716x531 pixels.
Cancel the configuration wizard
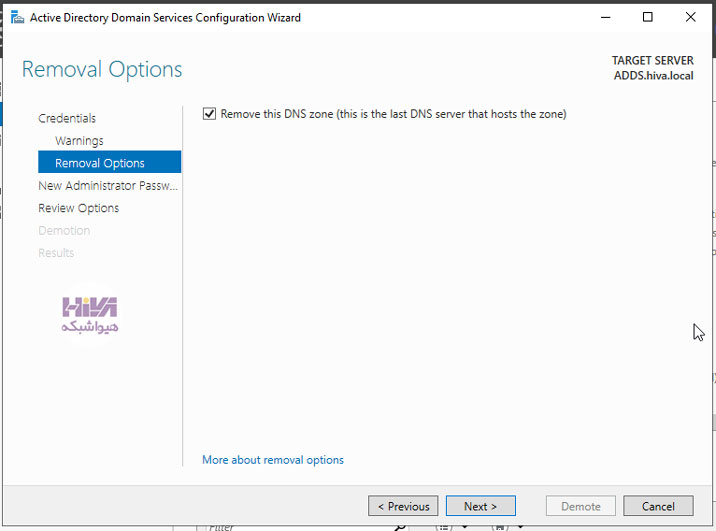click(x=658, y=506)
